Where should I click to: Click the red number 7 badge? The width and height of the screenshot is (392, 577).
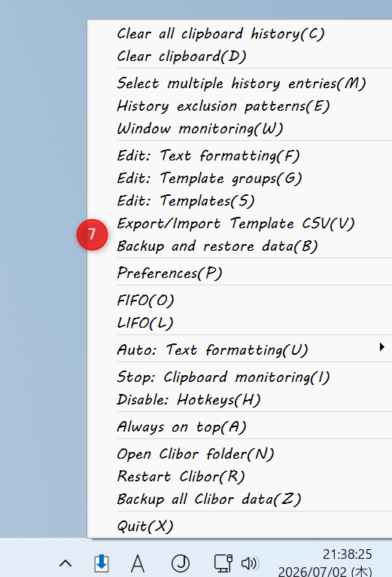point(92,234)
